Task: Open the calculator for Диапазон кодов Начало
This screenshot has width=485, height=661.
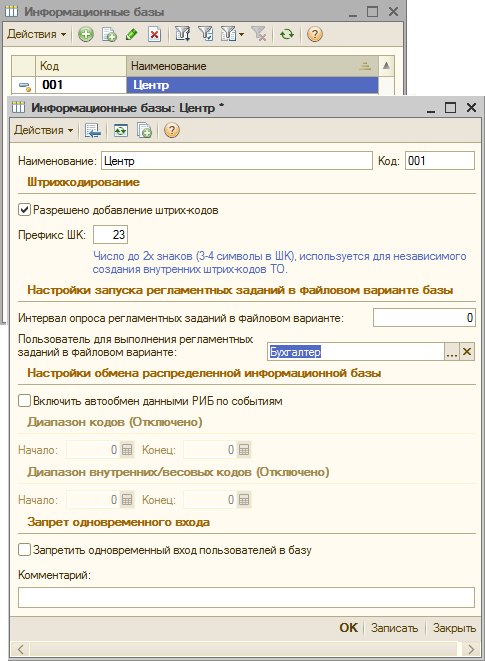Action: point(127,450)
